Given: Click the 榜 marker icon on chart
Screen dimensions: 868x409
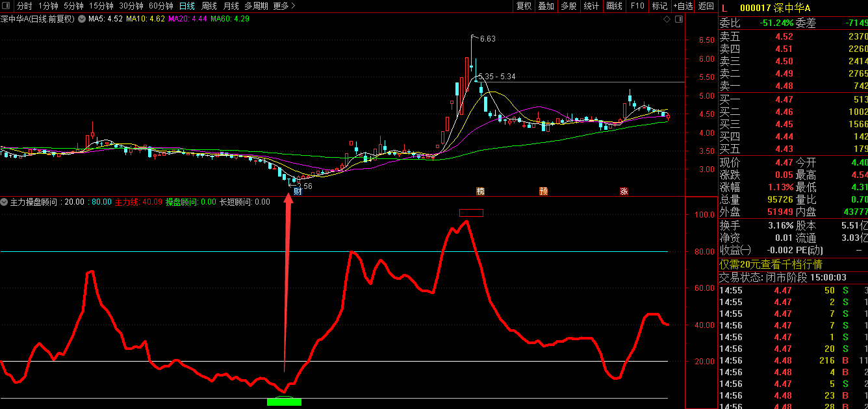Looking at the screenshot, I should (x=480, y=191).
